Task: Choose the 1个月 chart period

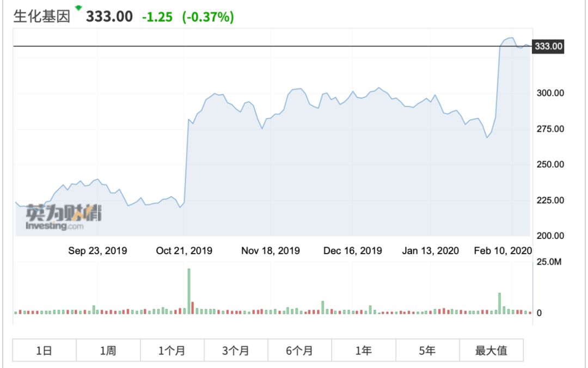Action: coord(172,351)
